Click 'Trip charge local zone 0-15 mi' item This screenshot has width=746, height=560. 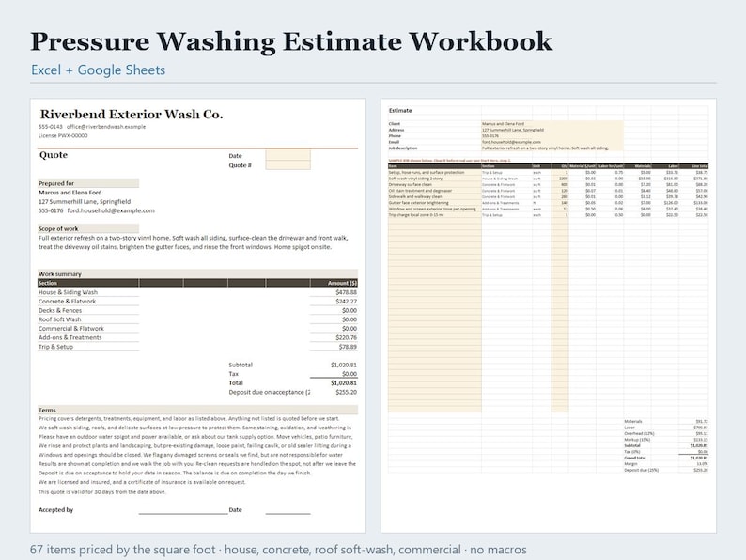[x=418, y=215]
